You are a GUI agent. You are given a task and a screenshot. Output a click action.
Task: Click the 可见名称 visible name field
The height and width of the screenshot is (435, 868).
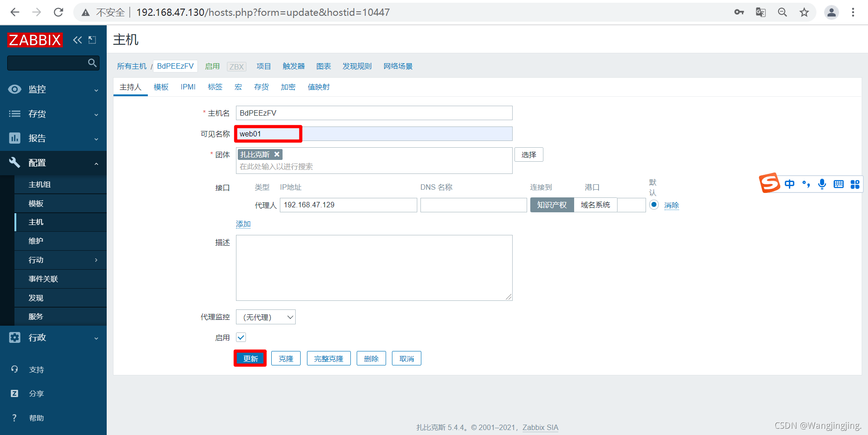click(x=374, y=134)
